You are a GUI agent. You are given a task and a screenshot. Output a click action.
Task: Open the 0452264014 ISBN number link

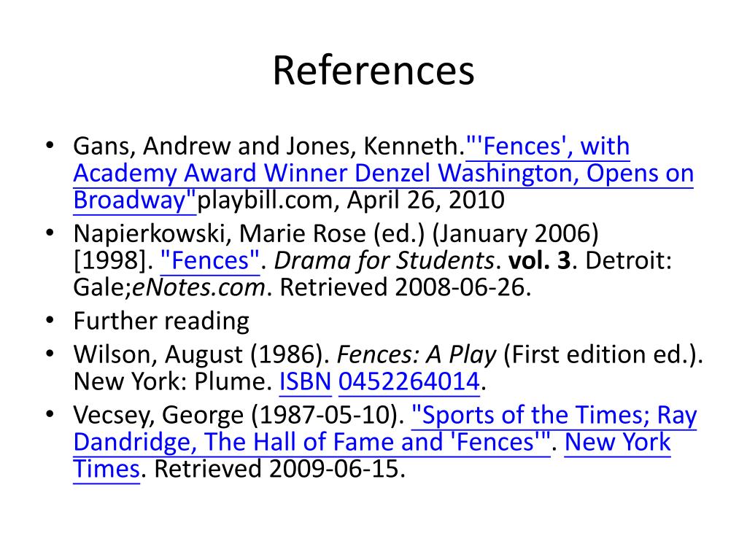(x=409, y=381)
